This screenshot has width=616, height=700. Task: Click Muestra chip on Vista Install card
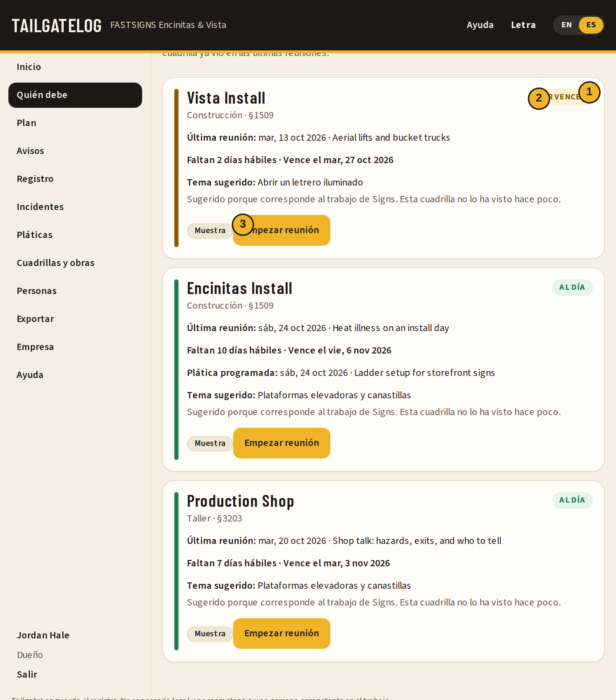[x=210, y=231]
